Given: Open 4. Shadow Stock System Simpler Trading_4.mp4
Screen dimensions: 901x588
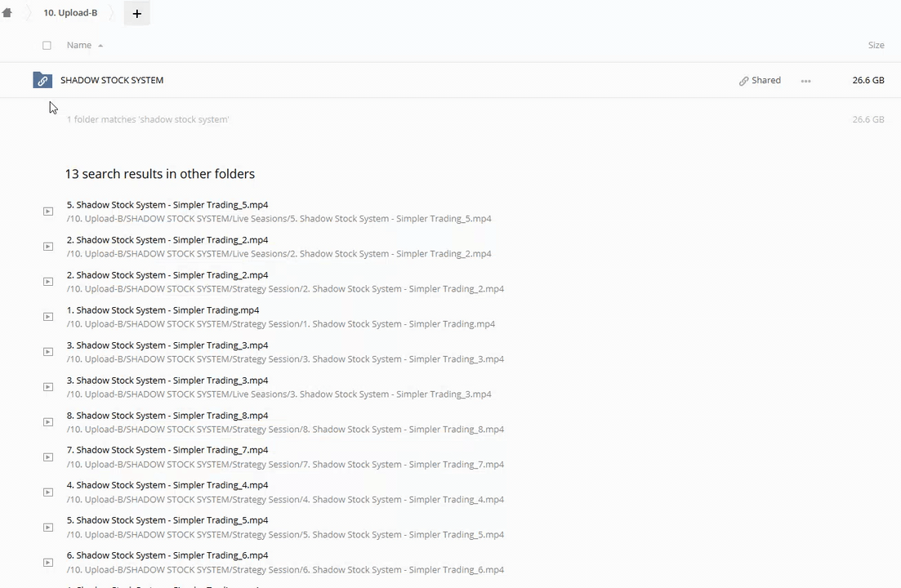Looking at the screenshot, I should pyautogui.click(x=167, y=485).
